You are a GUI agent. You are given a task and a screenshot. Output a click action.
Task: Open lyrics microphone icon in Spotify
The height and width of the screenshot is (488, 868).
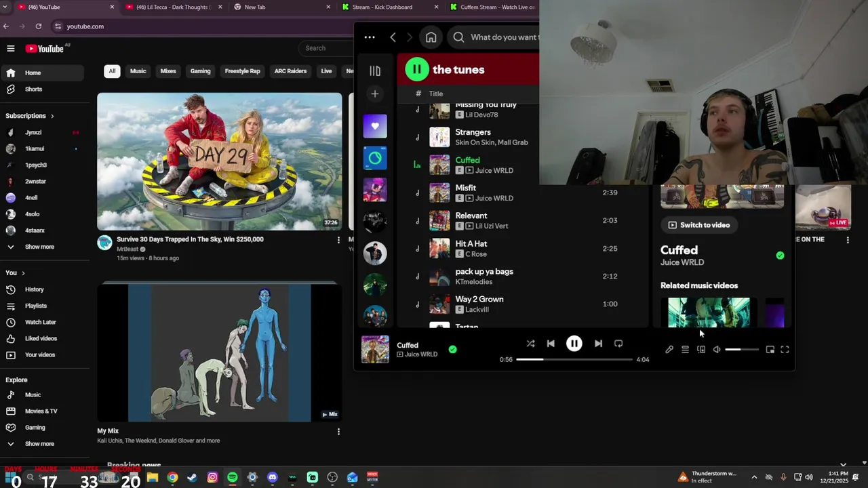(669, 350)
